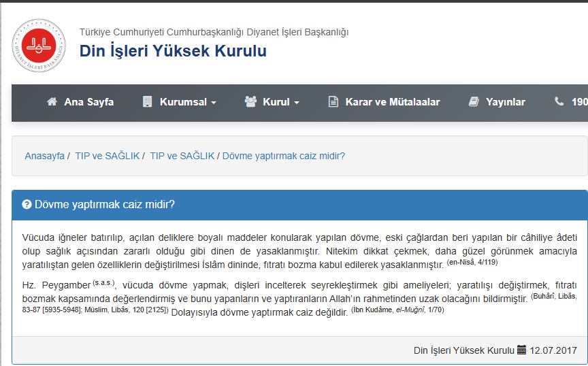The width and height of the screenshot is (588, 366).
Task: Click the Diyanet İşleri Başkanlığı logo
Action: [39, 46]
